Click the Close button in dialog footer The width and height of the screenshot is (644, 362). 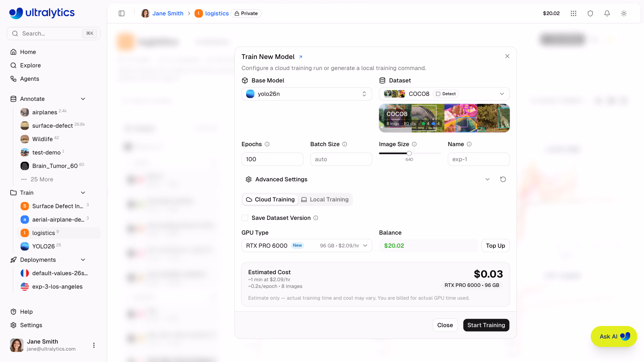tap(445, 325)
